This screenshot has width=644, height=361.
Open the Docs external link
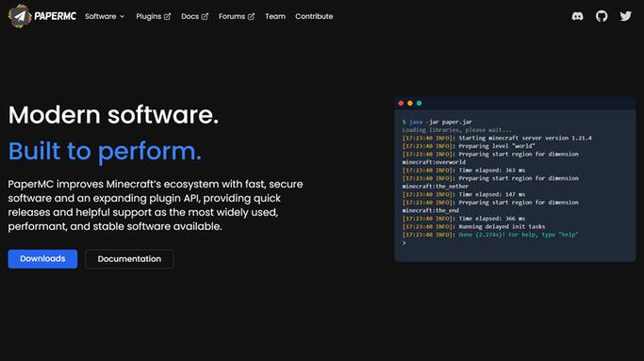[194, 16]
